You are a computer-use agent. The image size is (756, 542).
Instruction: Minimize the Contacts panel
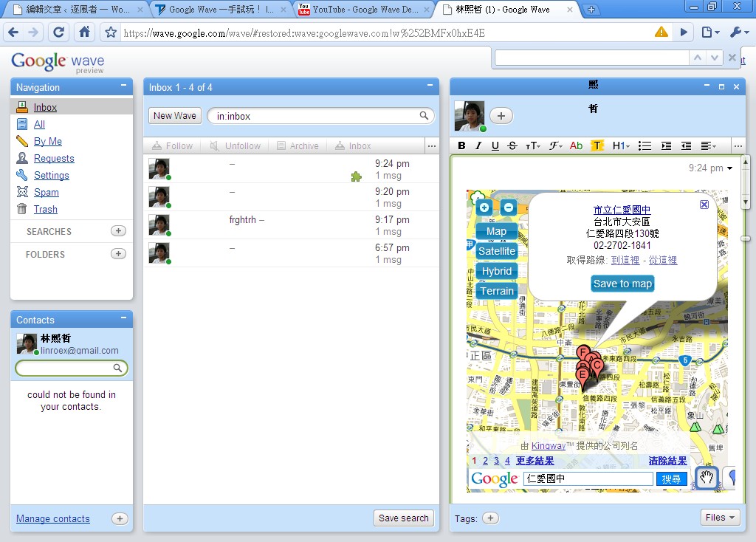123,318
